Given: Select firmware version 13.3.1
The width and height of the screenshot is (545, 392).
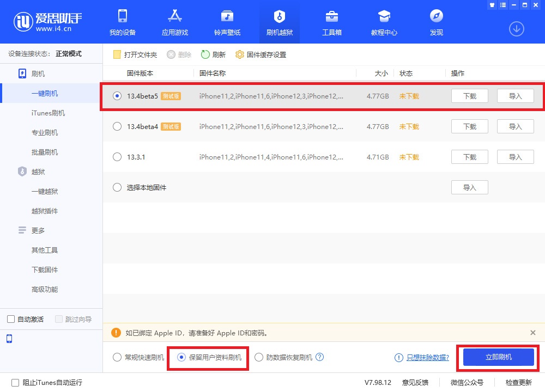Looking at the screenshot, I should tap(117, 157).
